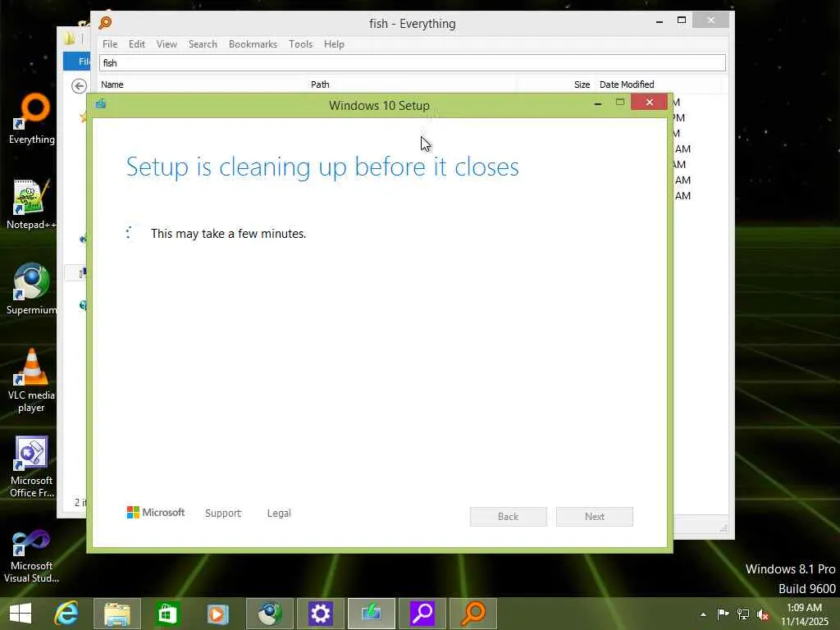Image resolution: width=840 pixels, height=630 pixels.
Task: Close the Windows 10 Setup window
Action: (x=650, y=102)
